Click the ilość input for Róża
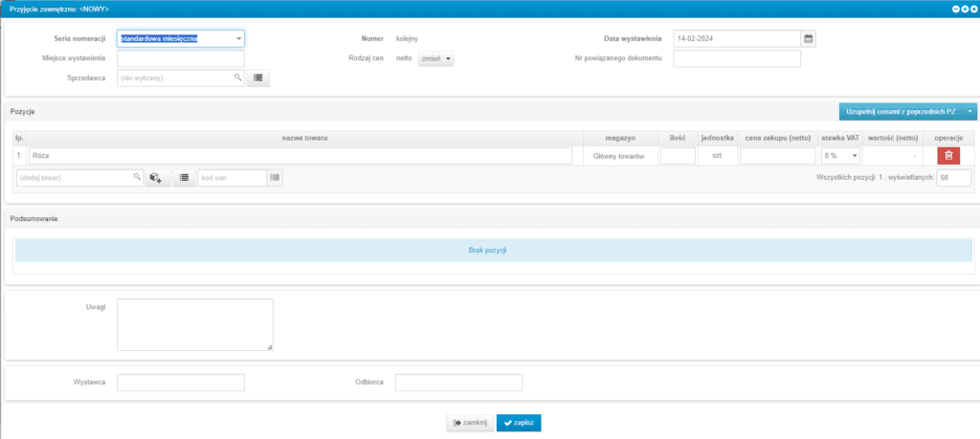 tap(678, 156)
